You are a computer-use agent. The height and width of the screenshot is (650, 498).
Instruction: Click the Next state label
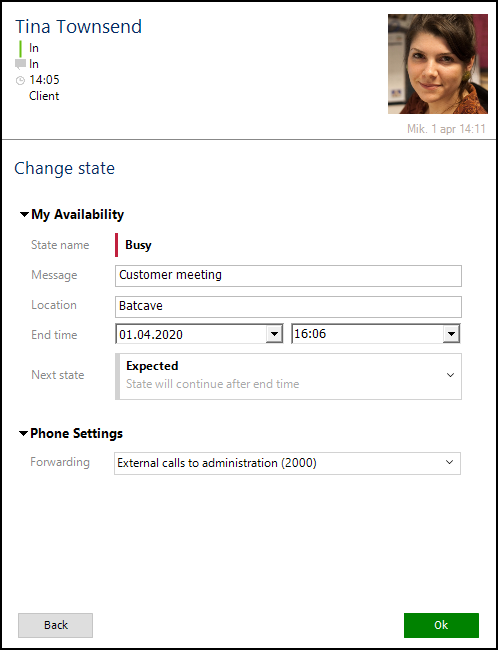[x=58, y=375]
